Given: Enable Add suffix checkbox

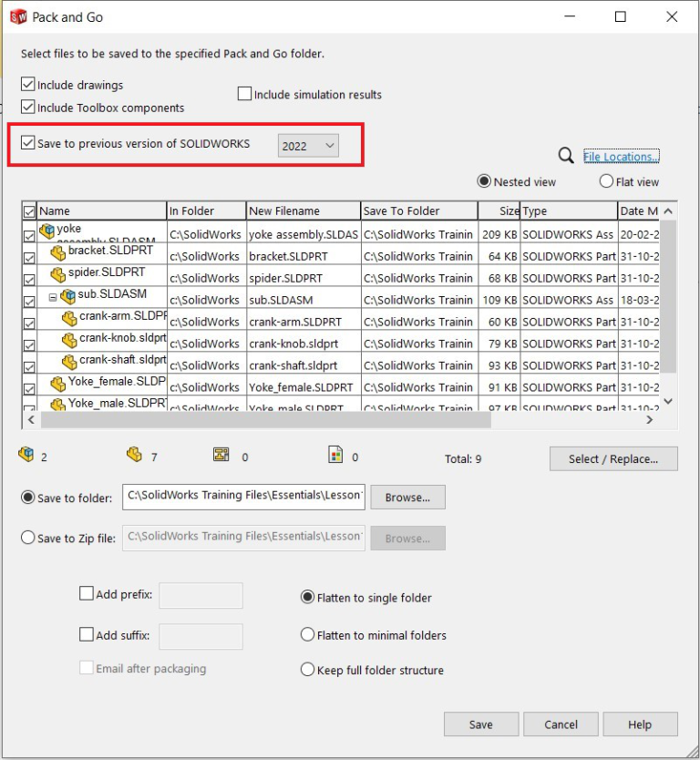Looking at the screenshot, I should coord(87,634).
